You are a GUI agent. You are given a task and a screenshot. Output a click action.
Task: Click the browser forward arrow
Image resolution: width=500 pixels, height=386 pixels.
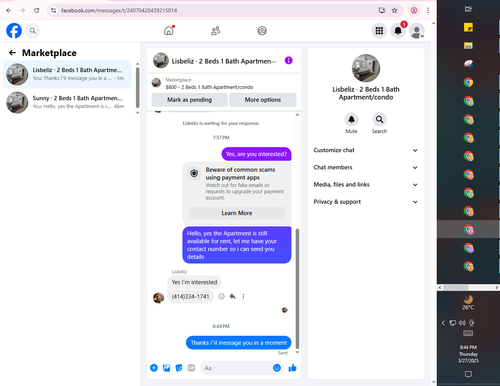pos(23,10)
